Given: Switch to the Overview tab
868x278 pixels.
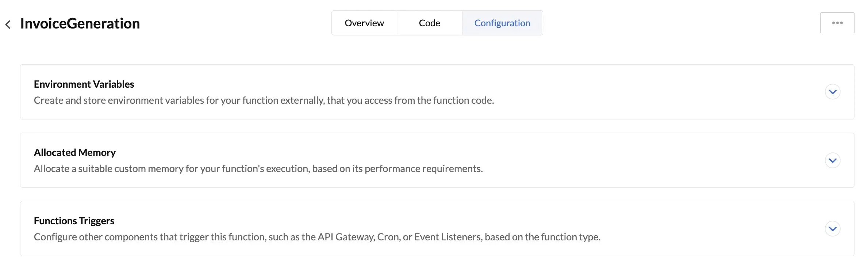Looking at the screenshot, I should (x=364, y=23).
